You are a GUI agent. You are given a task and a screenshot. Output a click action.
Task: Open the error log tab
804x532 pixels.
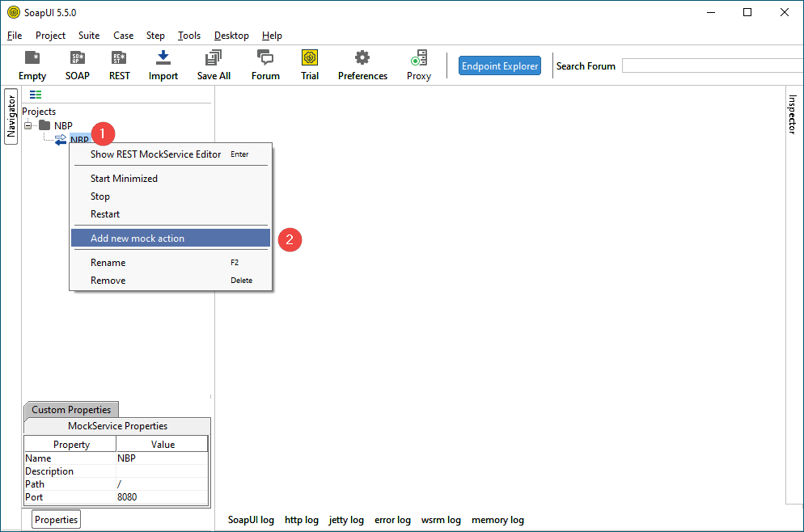pos(392,520)
